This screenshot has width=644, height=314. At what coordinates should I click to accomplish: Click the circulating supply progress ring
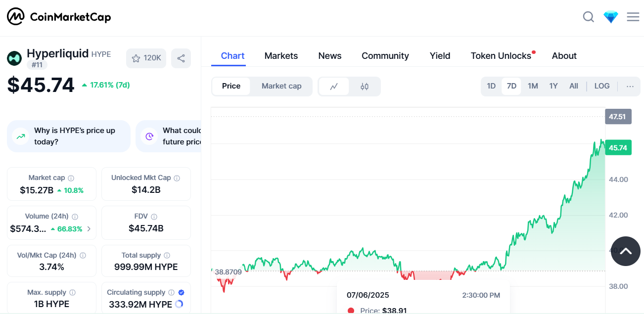point(179,304)
